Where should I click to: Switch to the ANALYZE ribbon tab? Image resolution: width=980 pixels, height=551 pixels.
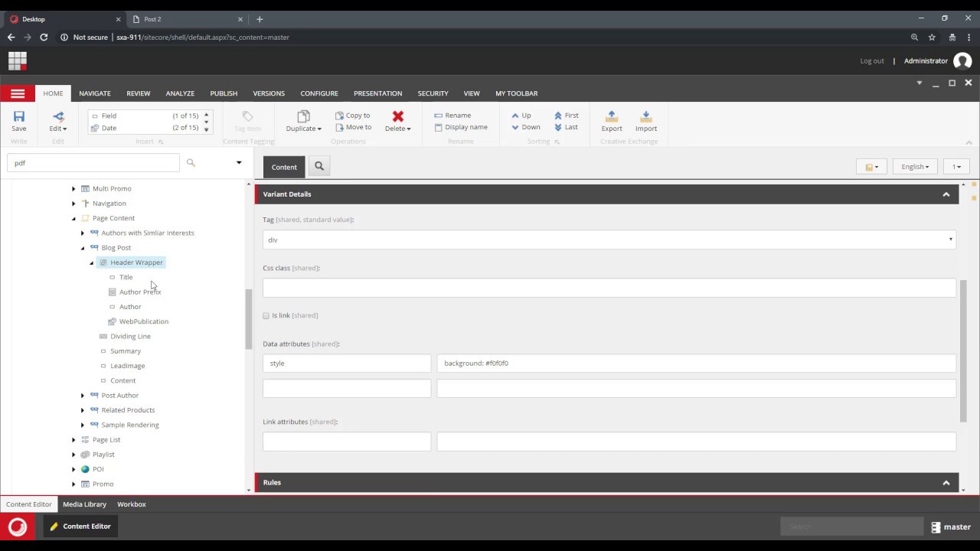[180, 93]
